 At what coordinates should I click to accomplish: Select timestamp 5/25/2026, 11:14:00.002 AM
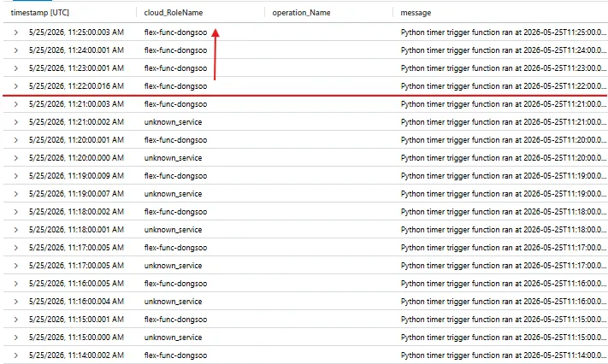click(x=76, y=355)
